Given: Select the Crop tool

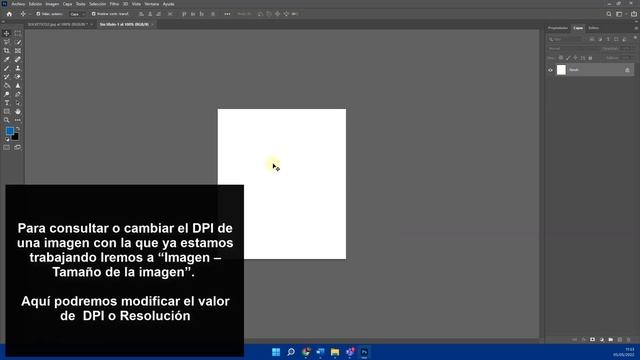Looking at the screenshot, I should (x=7, y=51).
